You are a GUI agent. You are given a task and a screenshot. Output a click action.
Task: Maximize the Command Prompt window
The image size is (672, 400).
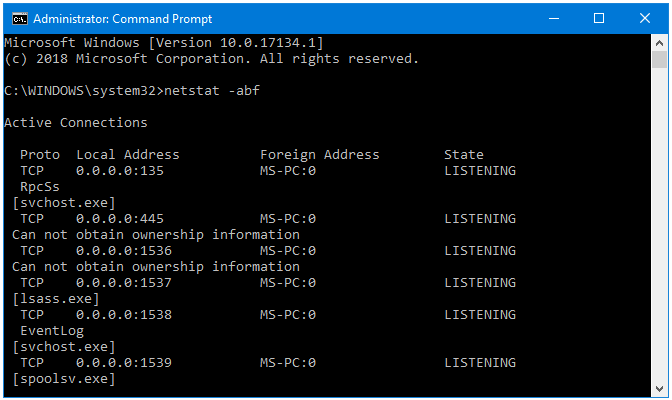coord(599,18)
